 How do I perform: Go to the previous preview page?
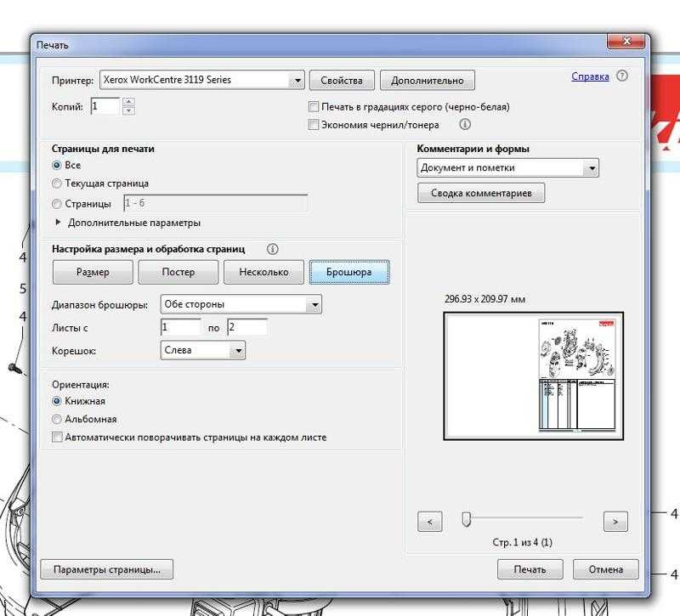click(430, 522)
